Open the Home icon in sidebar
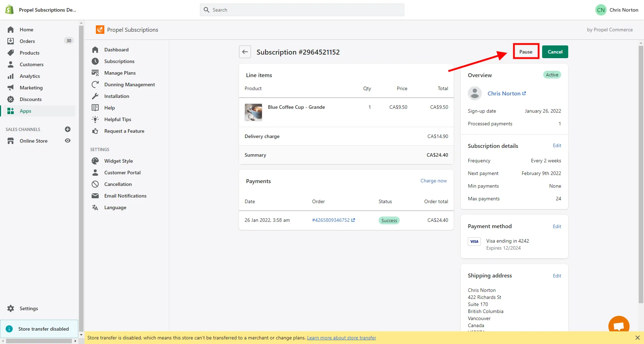This screenshot has width=644, height=344. (x=11, y=30)
